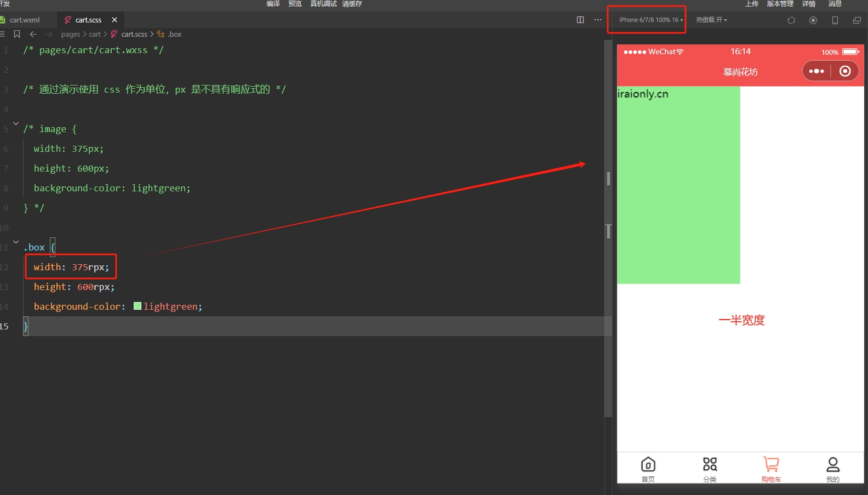Screen dimensions: 868x495
Task: Click the simulator stop/record icon
Action: (813, 20)
